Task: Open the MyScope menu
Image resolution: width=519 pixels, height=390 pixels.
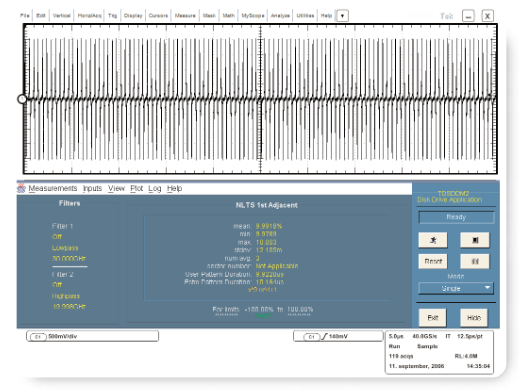Action: point(253,16)
